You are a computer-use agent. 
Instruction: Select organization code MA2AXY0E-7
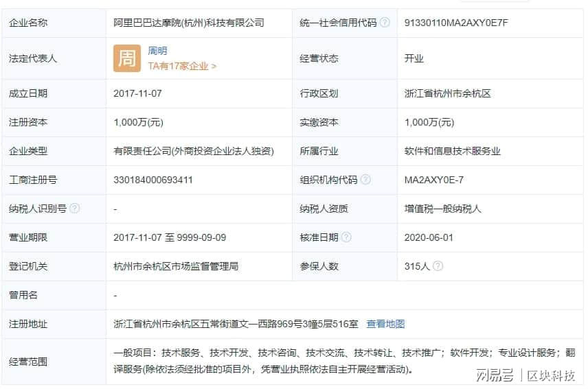[434, 180]
